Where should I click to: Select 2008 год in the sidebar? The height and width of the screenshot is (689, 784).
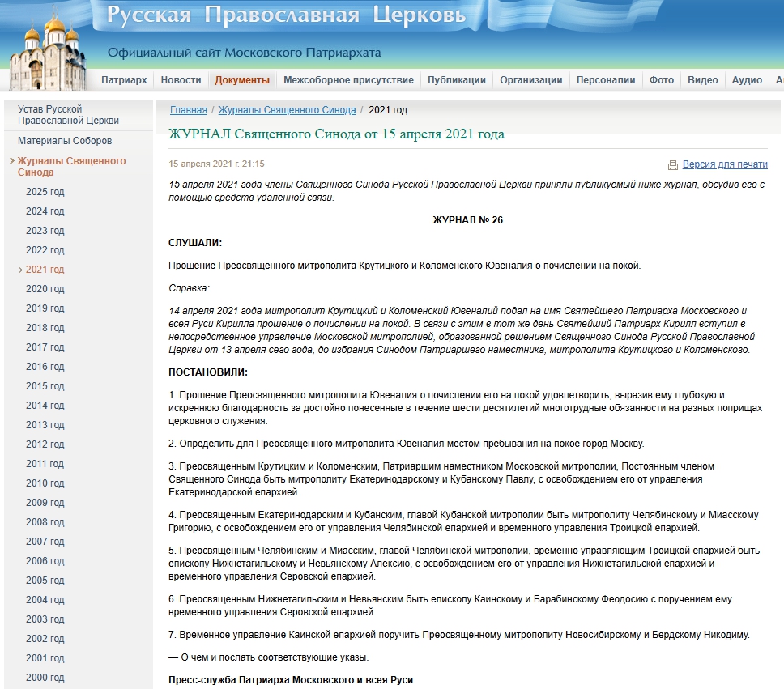point(45,522)
